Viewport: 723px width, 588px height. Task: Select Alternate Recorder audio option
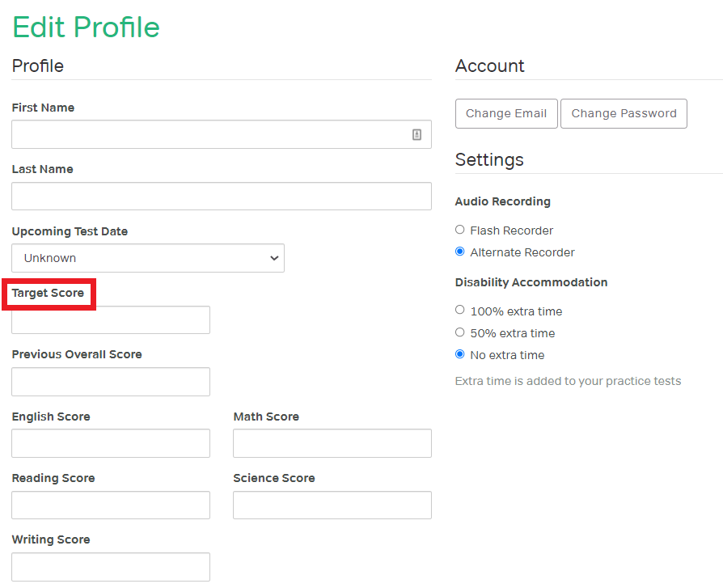(x=459, y=252)
